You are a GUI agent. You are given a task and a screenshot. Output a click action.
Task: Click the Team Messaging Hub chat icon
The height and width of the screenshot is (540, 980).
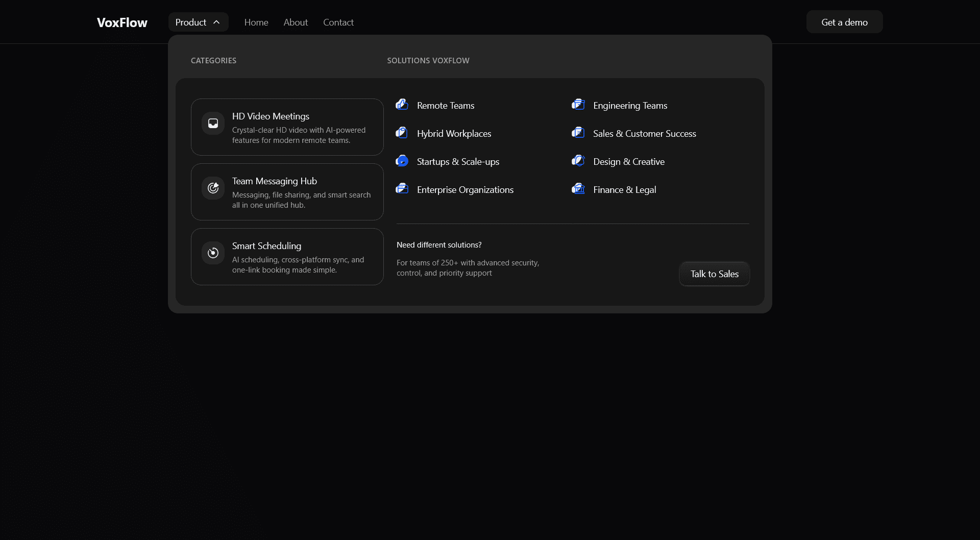pos(213,188)
